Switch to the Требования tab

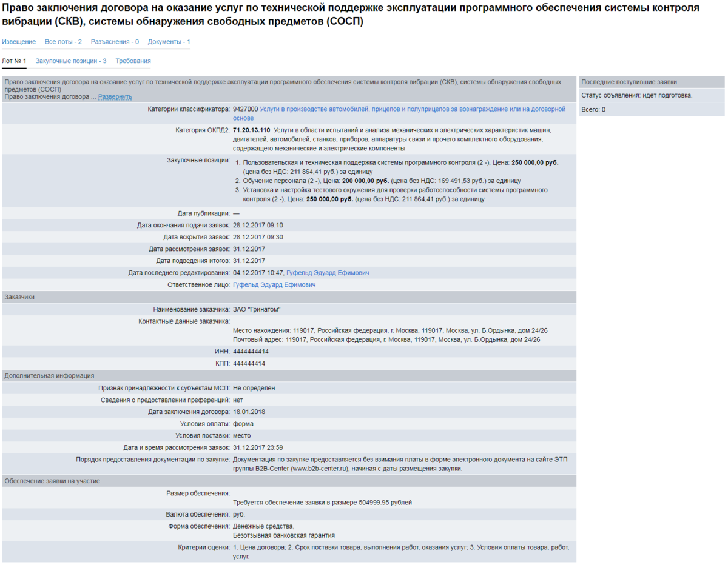pyautogui.click(x=133, y=61)
